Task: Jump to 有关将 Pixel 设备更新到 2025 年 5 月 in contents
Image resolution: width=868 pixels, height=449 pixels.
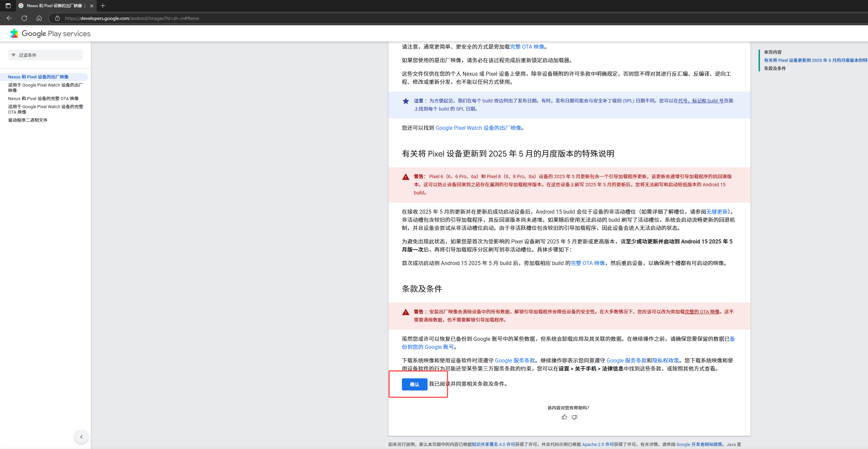Action: tap(816, 60)
